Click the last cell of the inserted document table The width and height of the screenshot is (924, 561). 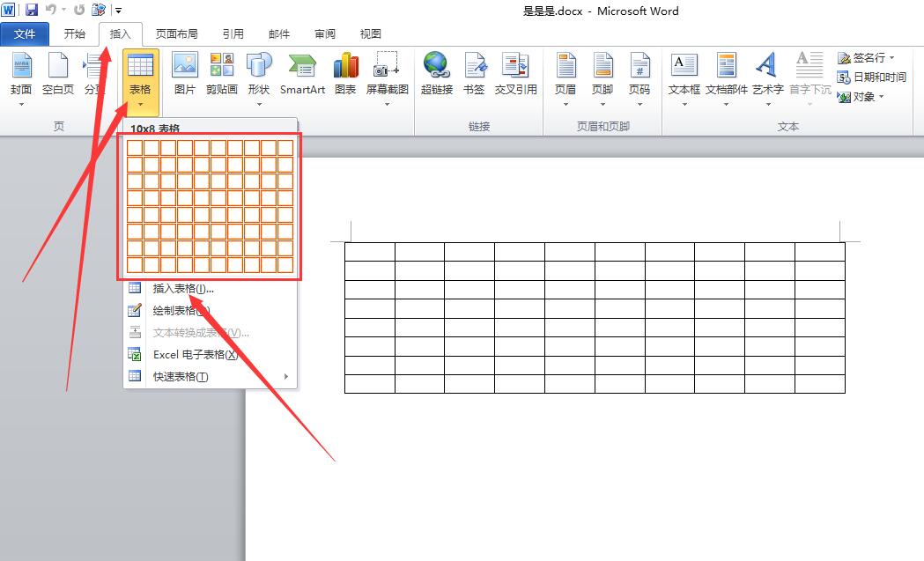820,384
